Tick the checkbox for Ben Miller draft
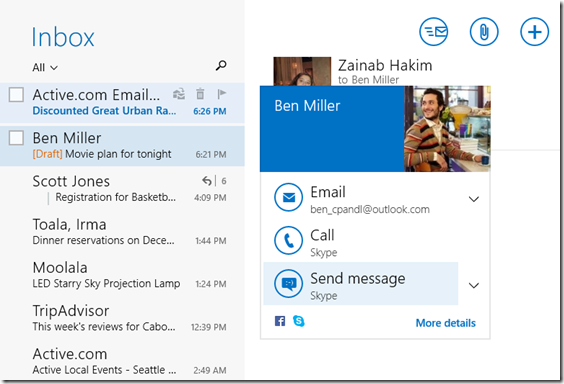 (16, 138)
